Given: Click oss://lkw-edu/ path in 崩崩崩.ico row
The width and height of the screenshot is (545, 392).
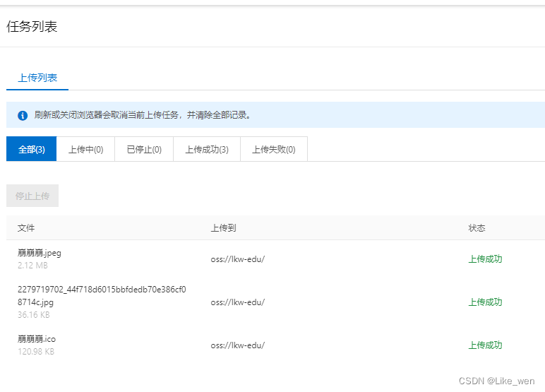Looking at the screenshot, I should click(238, 345).
